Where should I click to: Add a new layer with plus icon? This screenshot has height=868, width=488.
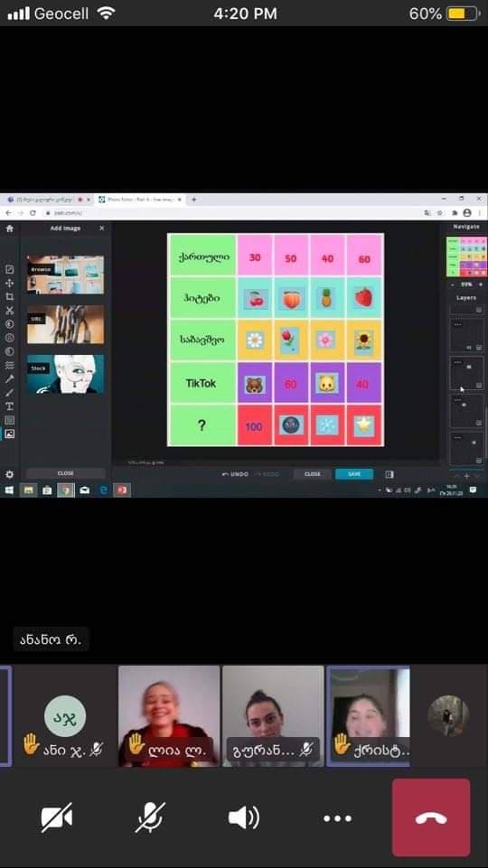467,476
